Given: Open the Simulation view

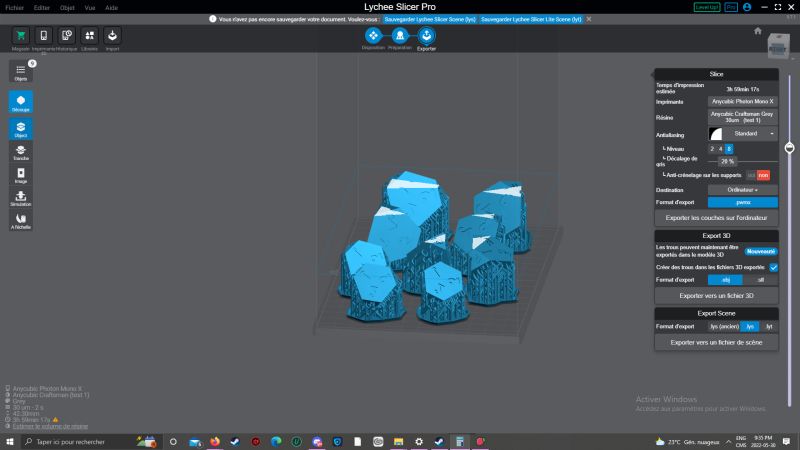Looking at the screenshot, I should (x=21, y=198).
